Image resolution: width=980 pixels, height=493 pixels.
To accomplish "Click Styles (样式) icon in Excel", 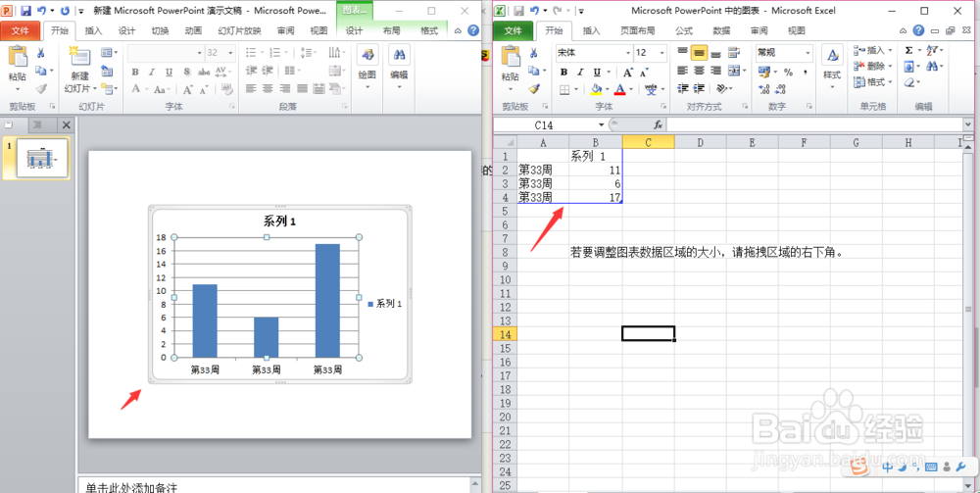I will (832, 57).
